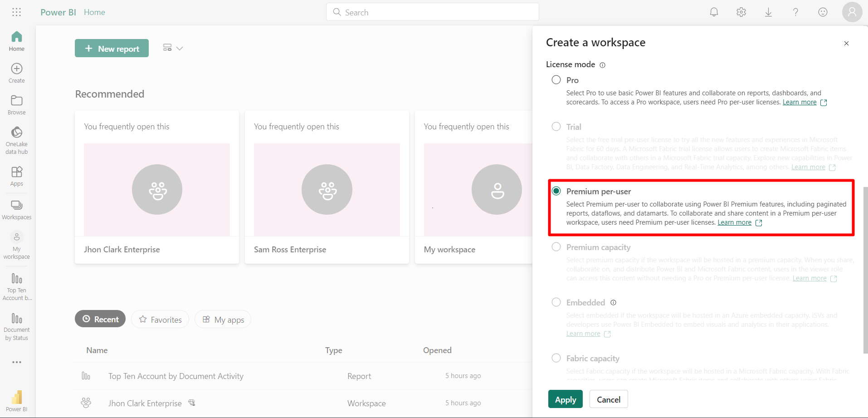Select the Premium per-user radio button
868x418 pixels.
click(556, 191)
